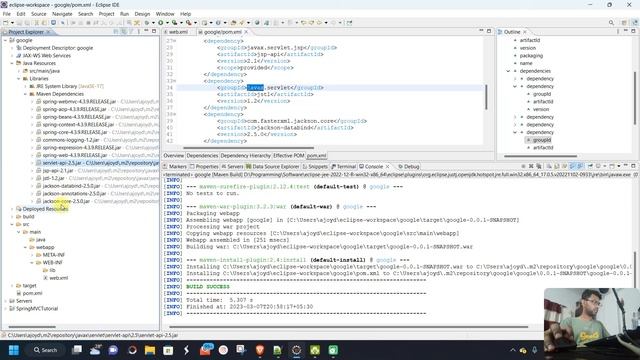The height and width of the screenshot is (360, 640).
Task: Open the Terminal view tab
Action: (x=344, y=167)
